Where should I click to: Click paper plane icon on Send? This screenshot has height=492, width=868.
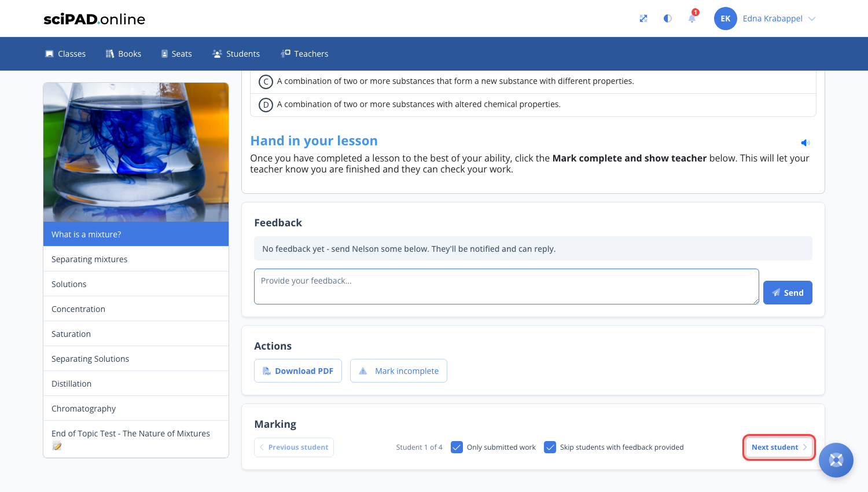(x=776, y=293)
